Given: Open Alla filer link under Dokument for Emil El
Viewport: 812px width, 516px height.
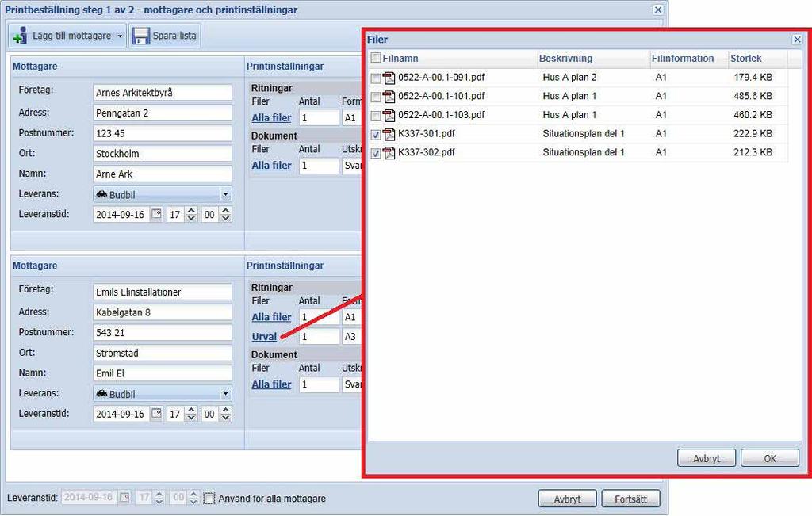Looking at the screenshot, I should tap(271, 384).
